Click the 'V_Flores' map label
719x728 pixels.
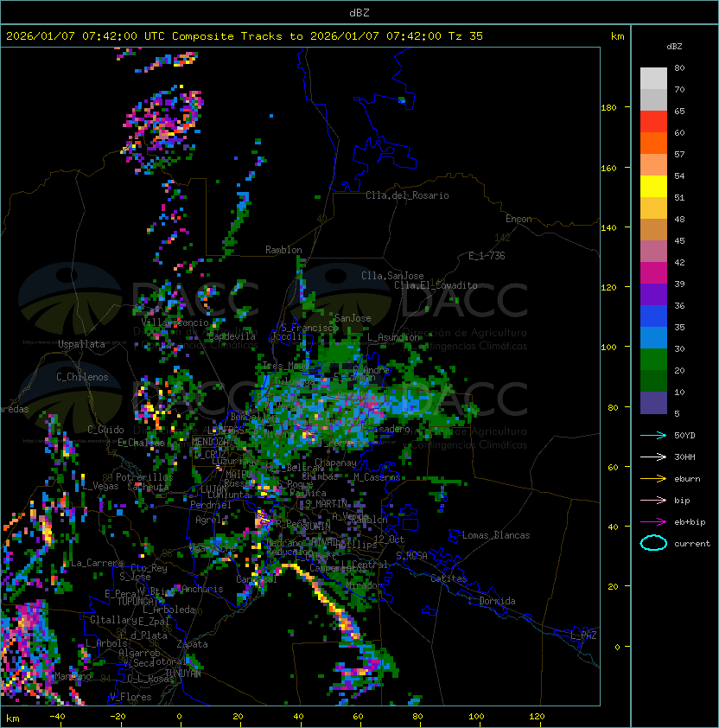click(x=130, y=697)
